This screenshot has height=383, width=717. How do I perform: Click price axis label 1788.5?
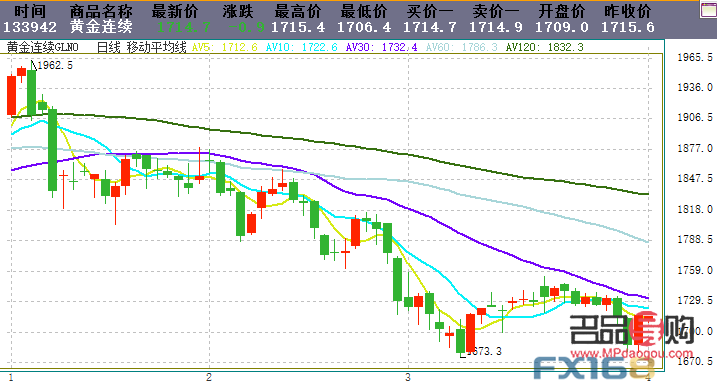pos(695,239)
